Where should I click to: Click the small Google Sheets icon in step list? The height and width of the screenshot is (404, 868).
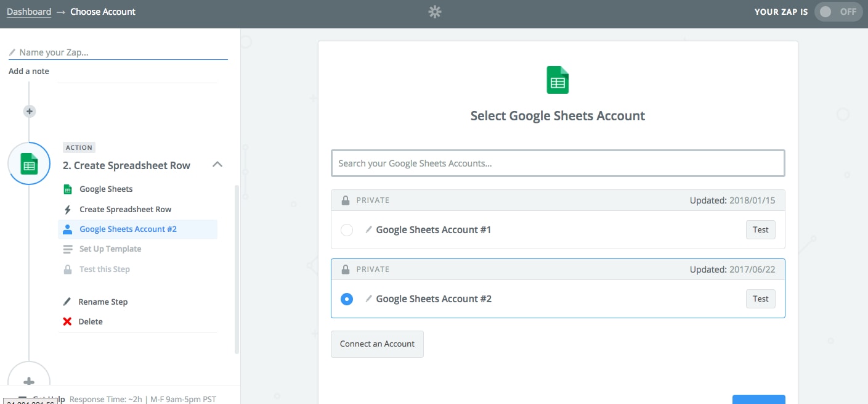[x=68, y=189]
